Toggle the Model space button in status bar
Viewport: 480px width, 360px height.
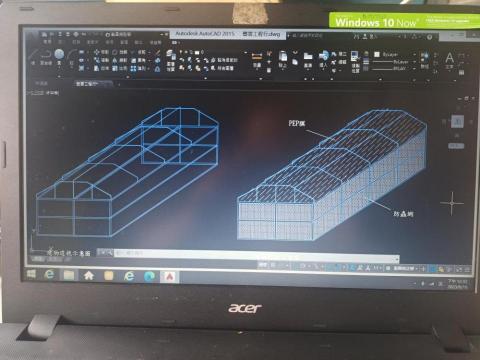263,265
